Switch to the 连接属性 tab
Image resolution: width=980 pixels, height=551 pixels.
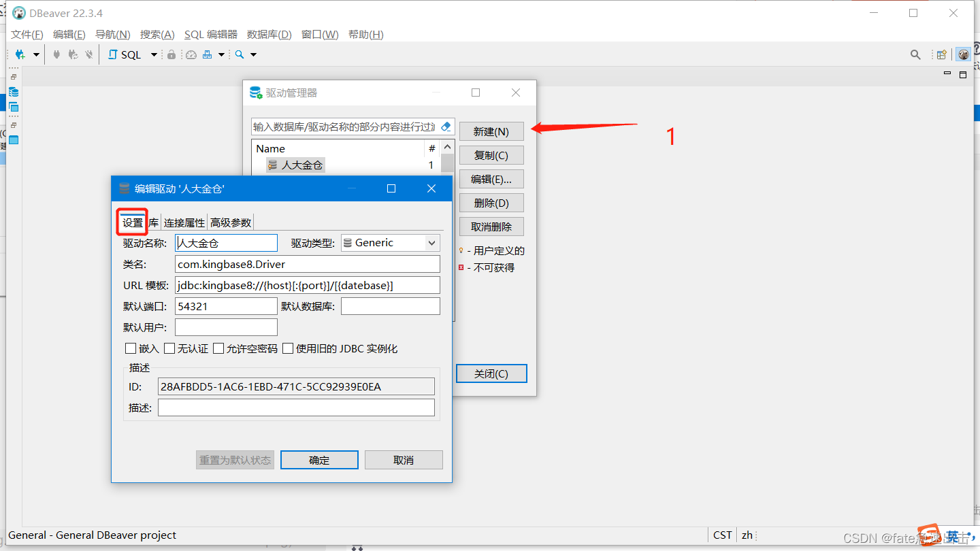point(184,222)
